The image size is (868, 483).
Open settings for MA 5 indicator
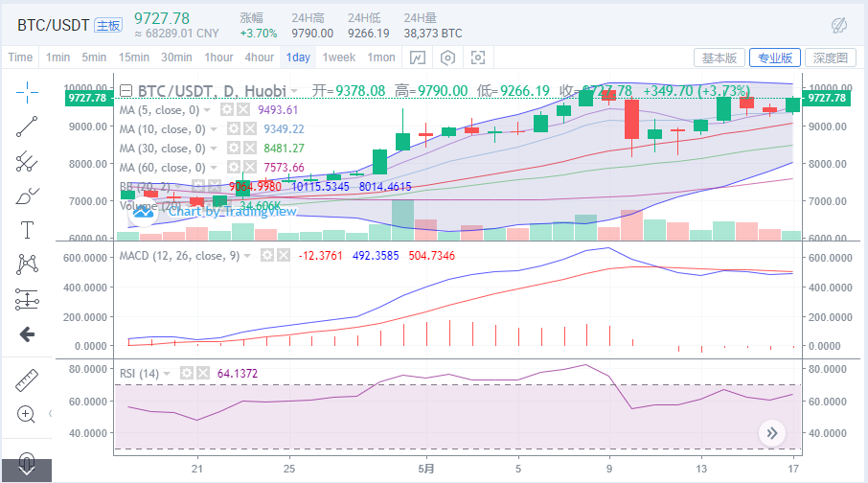[x=227, y=109]
